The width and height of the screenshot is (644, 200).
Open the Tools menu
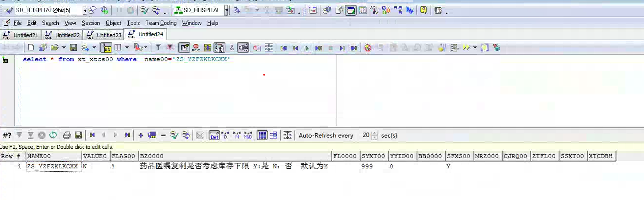click(133, 23)
